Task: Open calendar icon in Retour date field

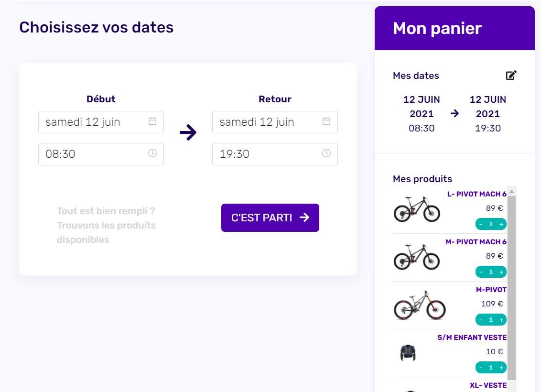Action: tap(326, 121)
